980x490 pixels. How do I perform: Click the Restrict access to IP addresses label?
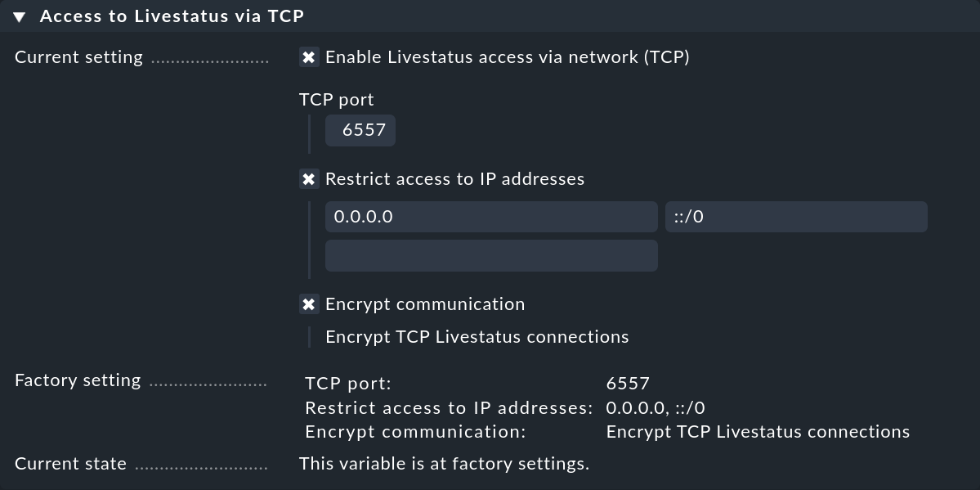point(454,178)
